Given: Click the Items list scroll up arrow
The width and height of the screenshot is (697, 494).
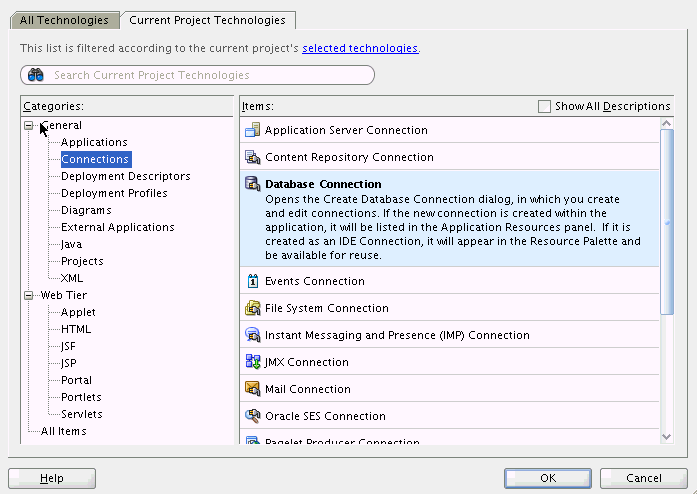Looking at the screenshot, I should tap(666, 123).
